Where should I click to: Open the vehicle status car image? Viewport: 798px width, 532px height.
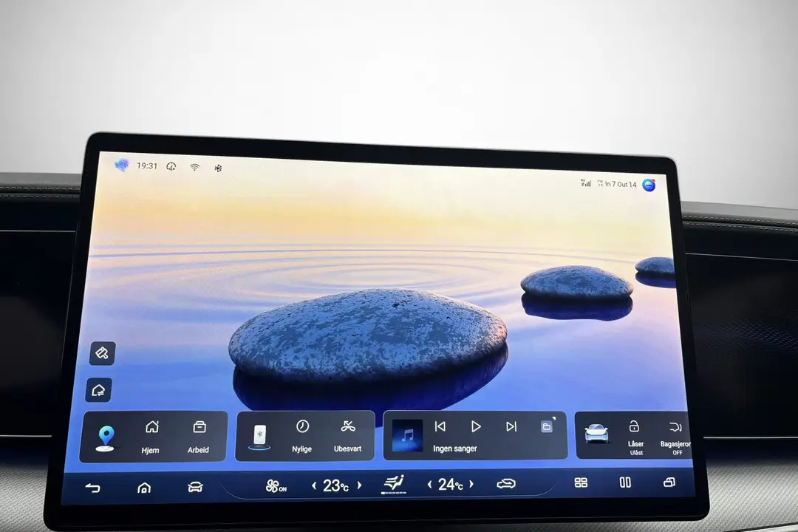tap(596, 434)
